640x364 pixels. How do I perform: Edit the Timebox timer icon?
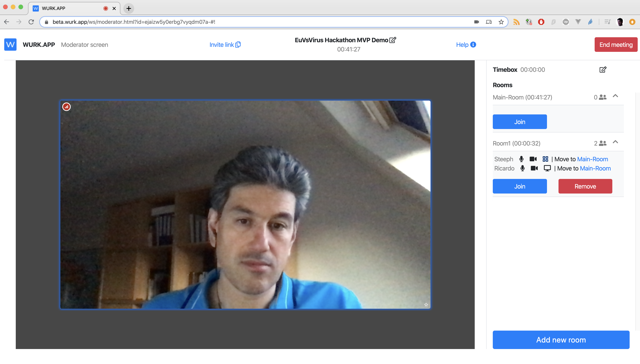pyautogui.click(x=603, y=69)
